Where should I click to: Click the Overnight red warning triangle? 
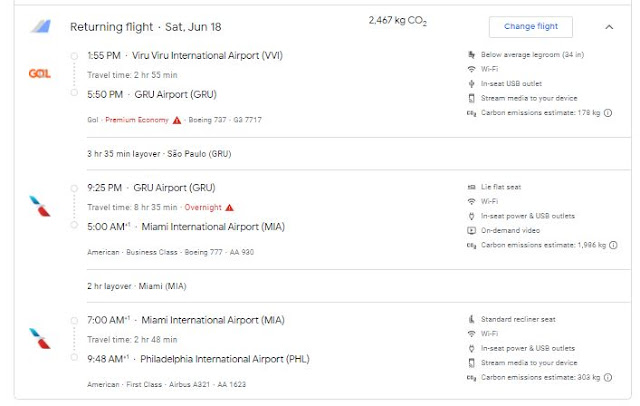pos(229,207)
